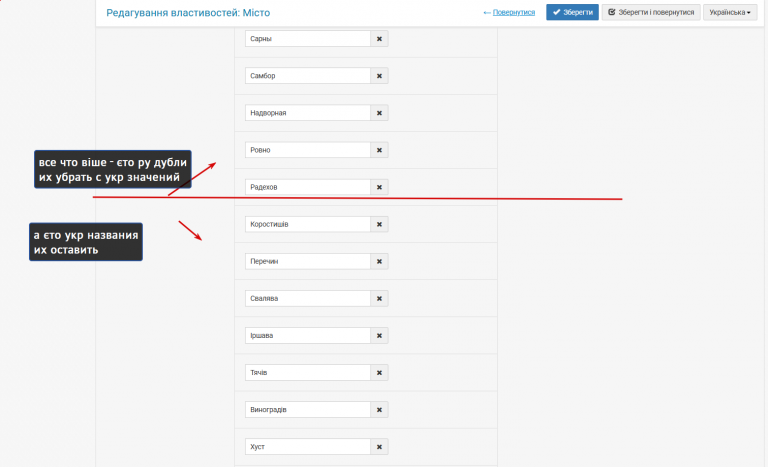
Task: Open the Українська language dropdown
Action: pyautogui.click(x=730, y=12)
